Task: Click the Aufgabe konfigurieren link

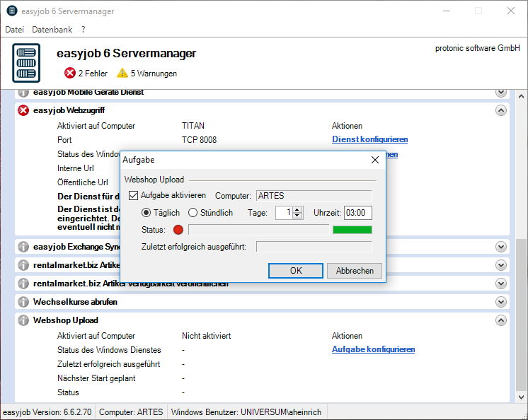Action: tap(373, 349)
